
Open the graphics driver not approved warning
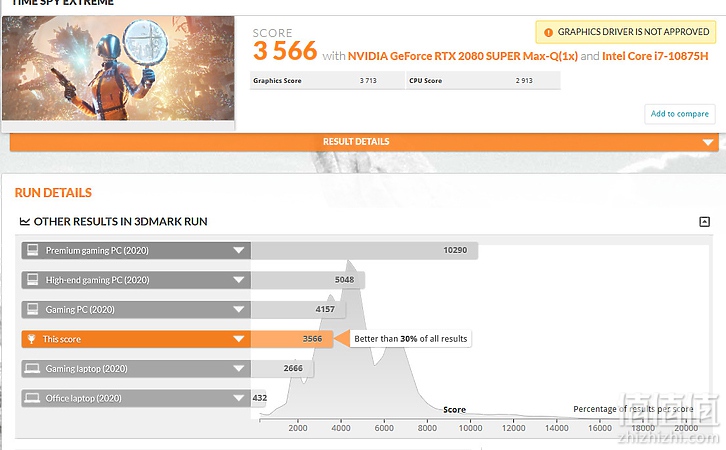626,32
